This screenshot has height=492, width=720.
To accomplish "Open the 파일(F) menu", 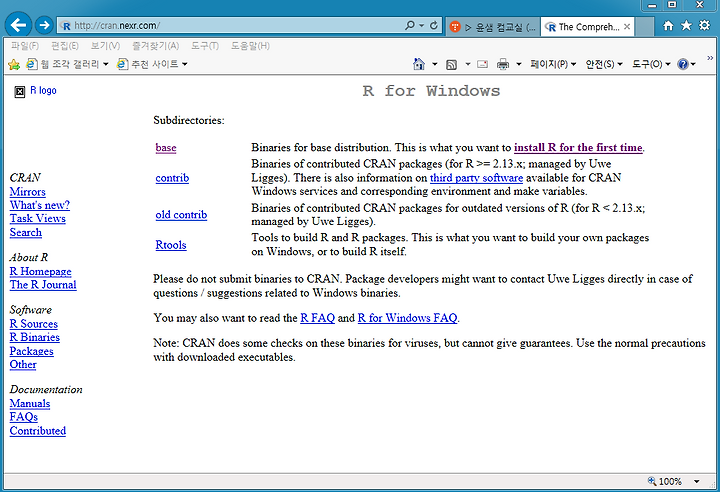I will 25,46.
